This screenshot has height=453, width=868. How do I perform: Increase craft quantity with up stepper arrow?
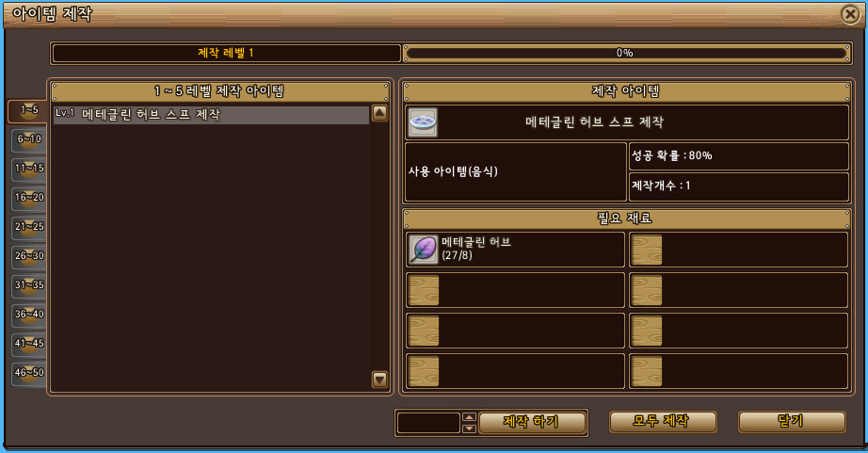tap(469, 417)
